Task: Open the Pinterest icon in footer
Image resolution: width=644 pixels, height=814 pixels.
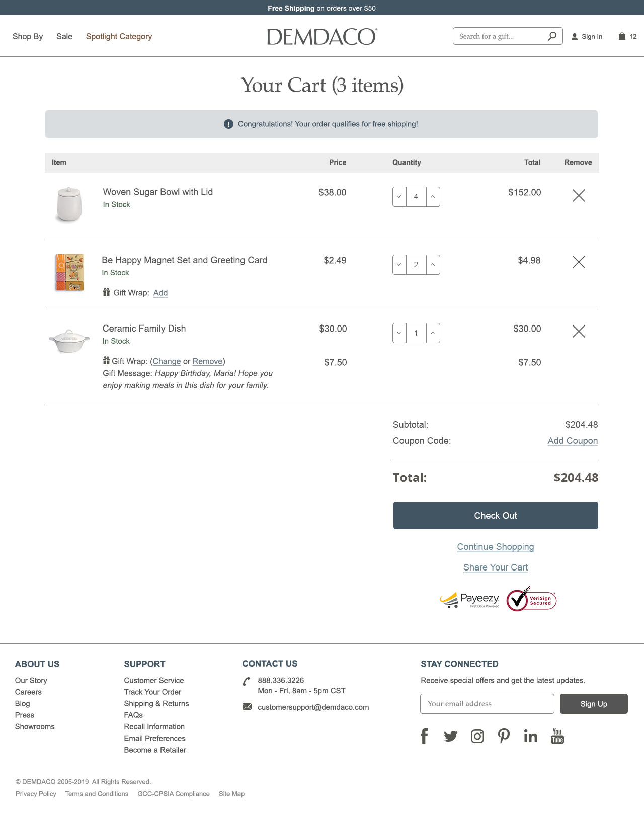Action: (504, 736)
